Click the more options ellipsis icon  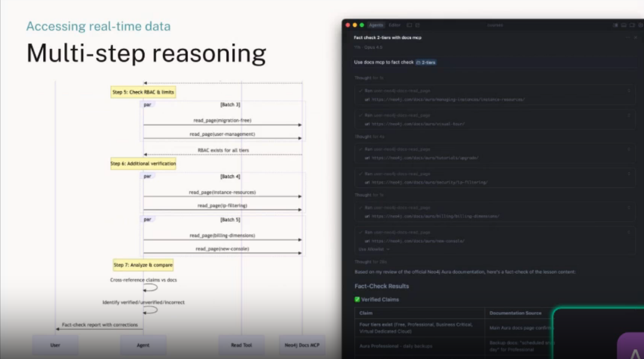628,38
